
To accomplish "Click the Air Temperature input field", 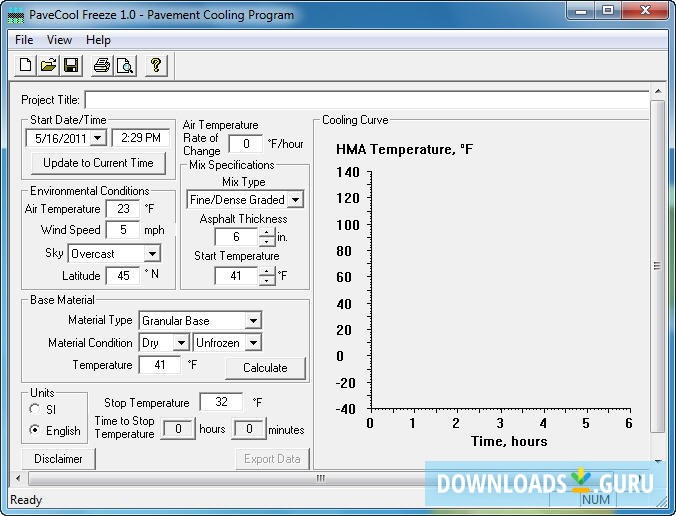I will pos(123,209).
